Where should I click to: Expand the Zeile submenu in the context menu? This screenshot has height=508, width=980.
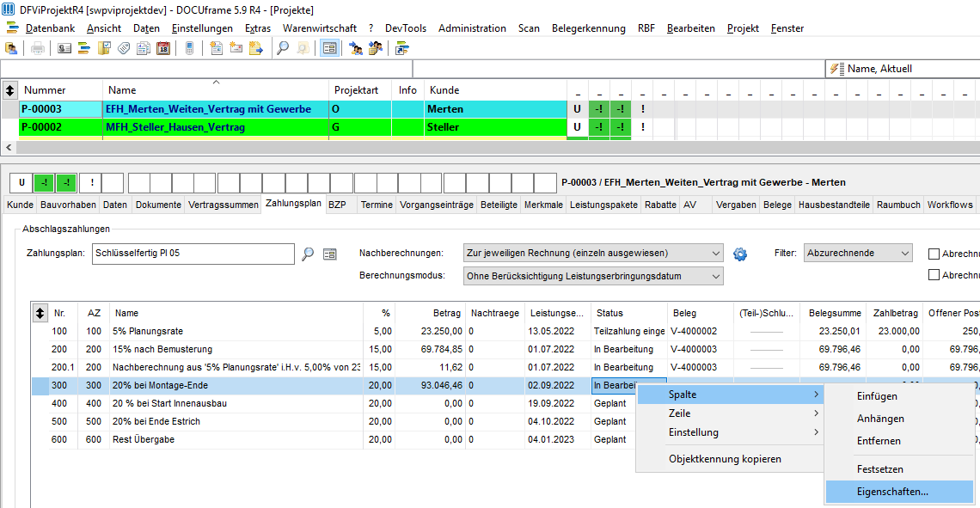click(x=729, y=413)
